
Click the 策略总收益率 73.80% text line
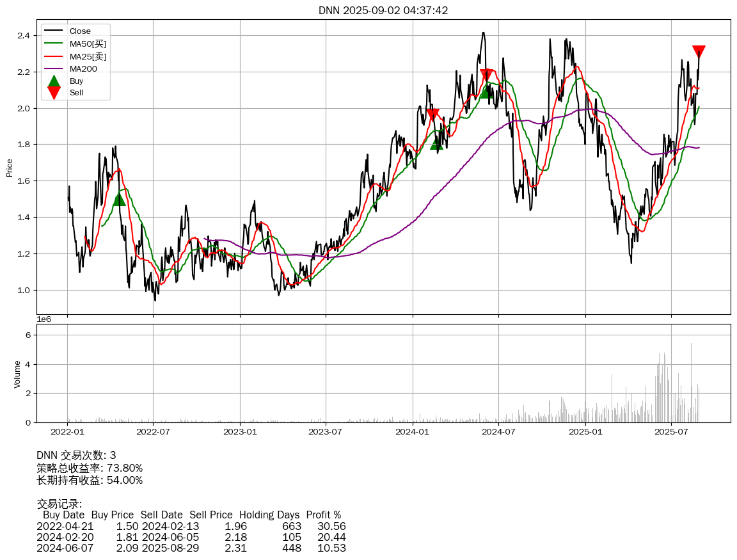[x=90, y=468]
